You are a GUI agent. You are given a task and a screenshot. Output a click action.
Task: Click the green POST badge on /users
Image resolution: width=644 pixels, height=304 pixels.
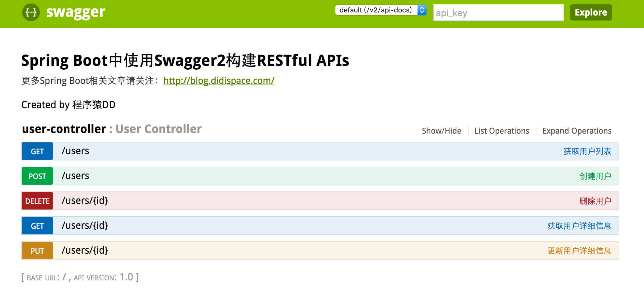pyautogui.click(x=37, y=176)
